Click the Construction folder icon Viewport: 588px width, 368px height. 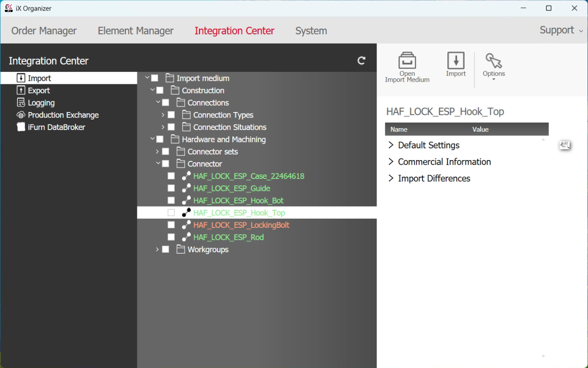[175, 90]
